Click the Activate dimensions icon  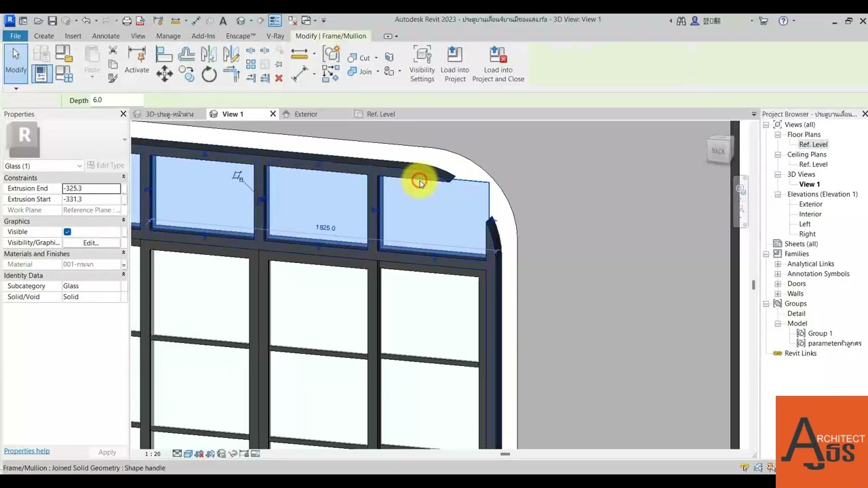click(136, 60)
